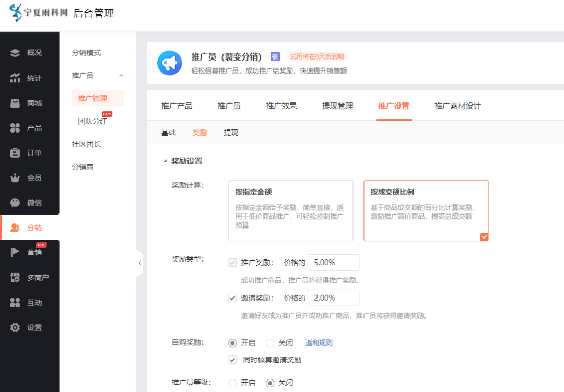Switch to the 推广素材设计 tab

pos(457,106)
